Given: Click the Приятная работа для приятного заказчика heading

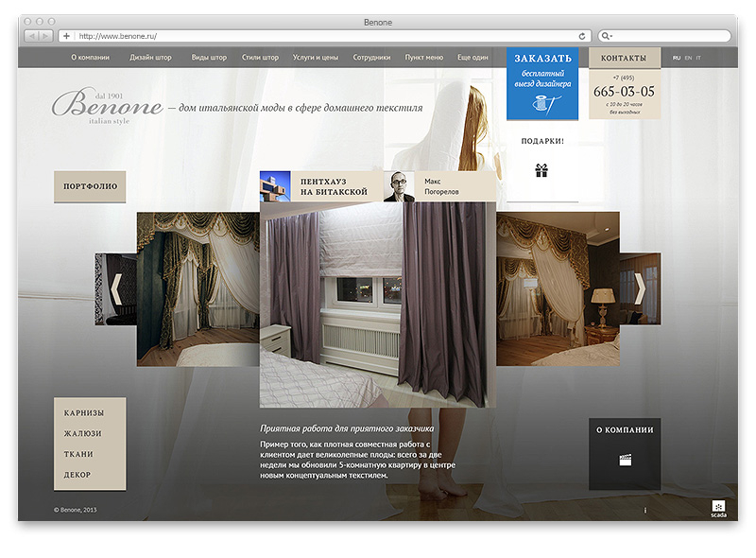Looking at the screenshot, I should [x=347, y=428].
